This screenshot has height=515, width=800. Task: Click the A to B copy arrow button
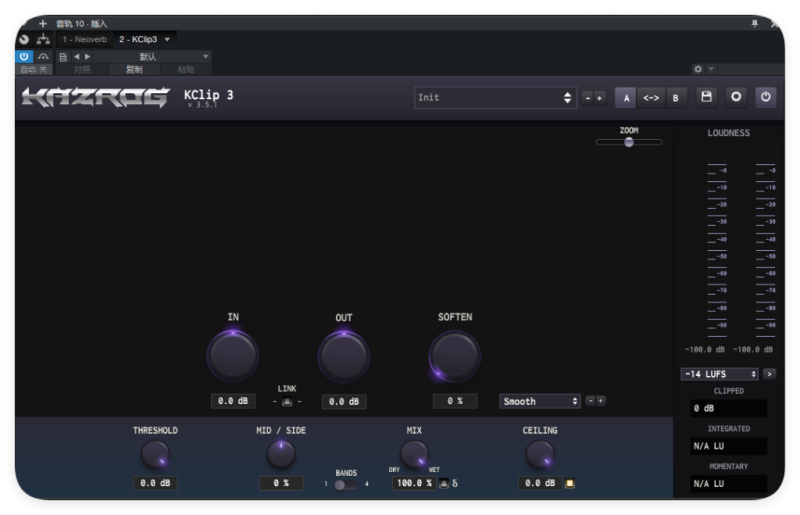(651, 98)
